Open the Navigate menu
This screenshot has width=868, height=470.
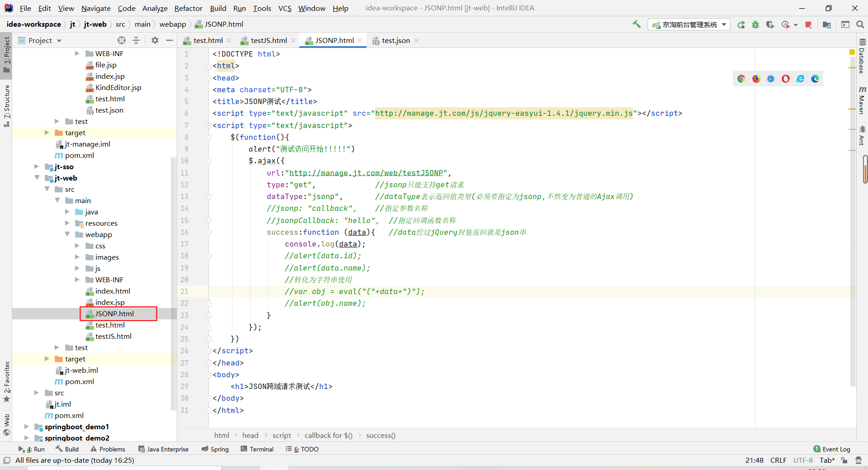[96, 8]
